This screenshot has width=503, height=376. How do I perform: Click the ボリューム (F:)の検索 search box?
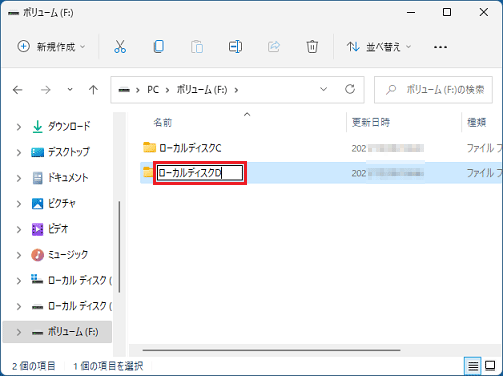coord(433,90)
